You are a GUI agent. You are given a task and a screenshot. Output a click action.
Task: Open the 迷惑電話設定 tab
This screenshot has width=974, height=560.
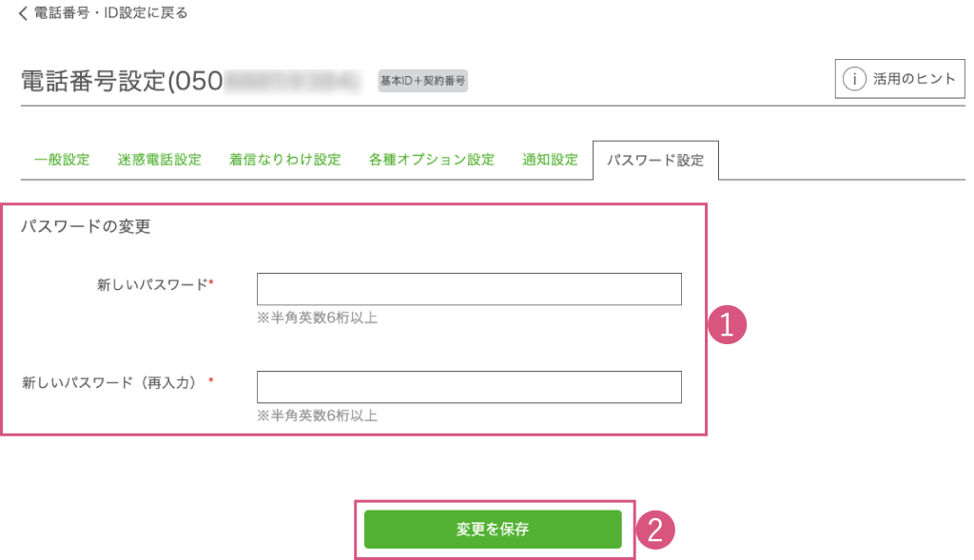pyautogui.click(x=160, y=160)
